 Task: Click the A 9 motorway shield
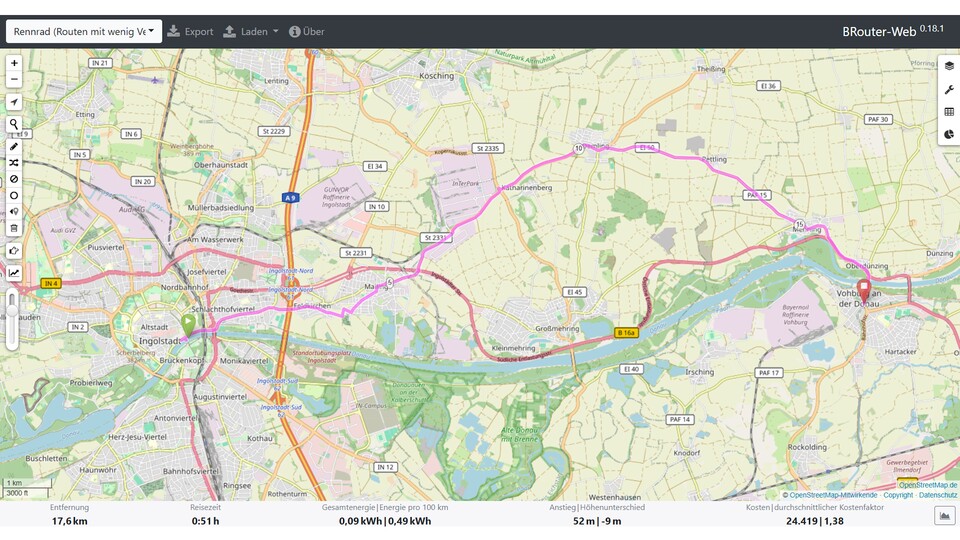click(x=290, y=198)
